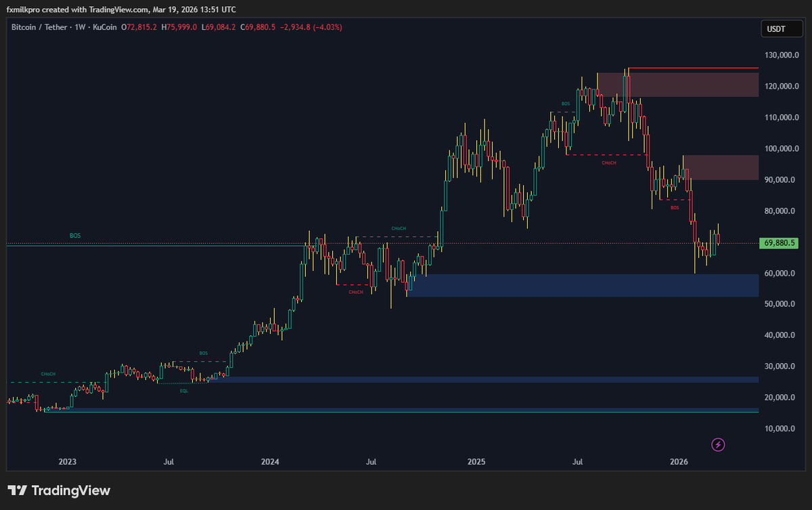Click the green 69,880.5 current price label
The height and width of the screenshot is (510, 812).
777,242
